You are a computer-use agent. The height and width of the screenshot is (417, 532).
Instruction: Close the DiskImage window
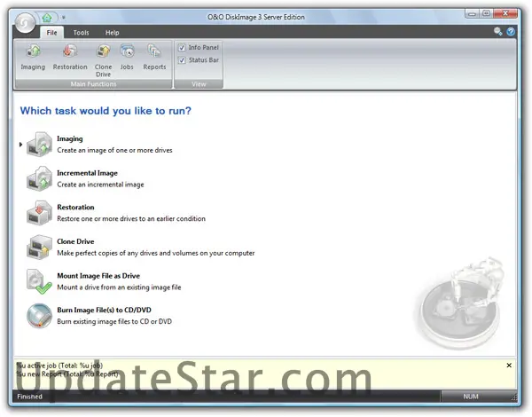point(505,13)
